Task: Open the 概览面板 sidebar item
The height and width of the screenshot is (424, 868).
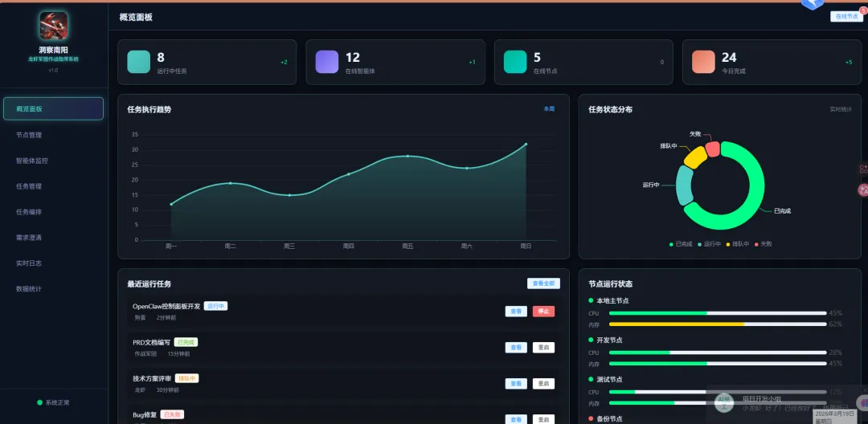Action: coord(53,109)
